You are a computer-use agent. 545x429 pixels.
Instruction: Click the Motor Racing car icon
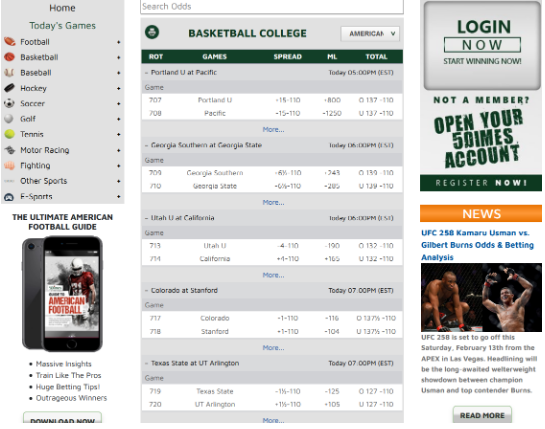click(10, 150)
